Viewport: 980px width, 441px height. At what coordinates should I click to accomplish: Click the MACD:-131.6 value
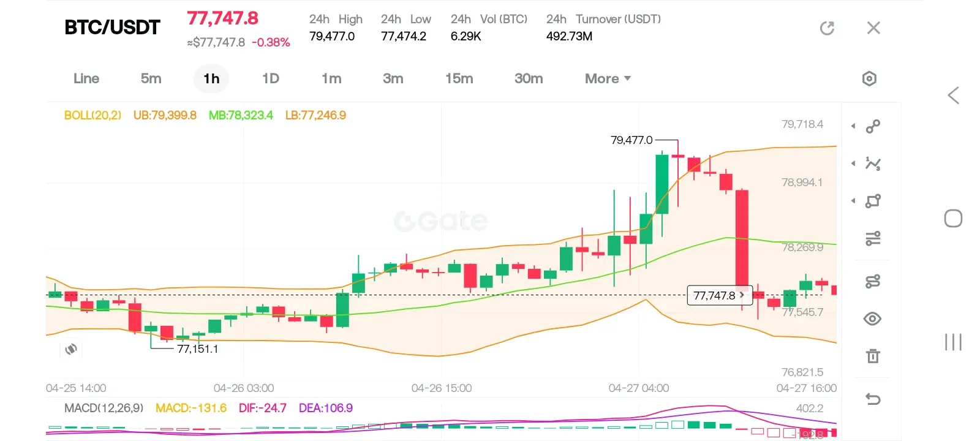coord(191,408)
